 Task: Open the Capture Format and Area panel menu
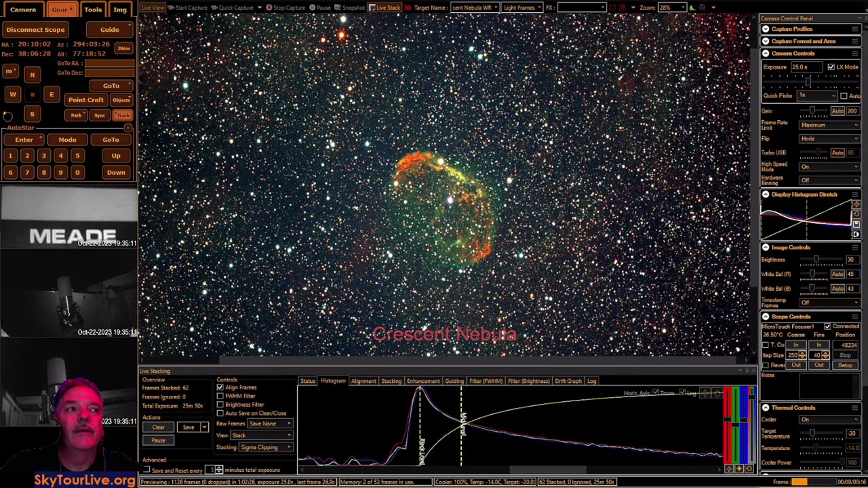856,41
